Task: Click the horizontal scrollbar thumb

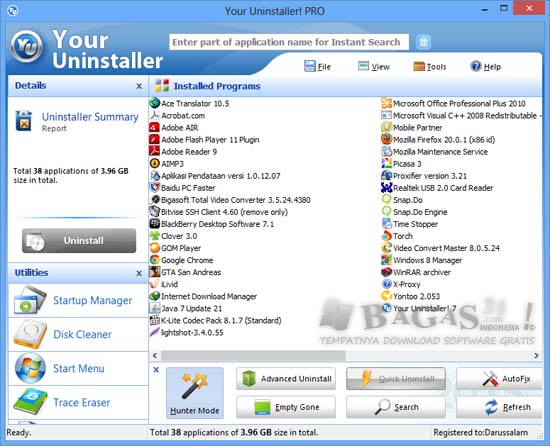Action: (253, 355)
